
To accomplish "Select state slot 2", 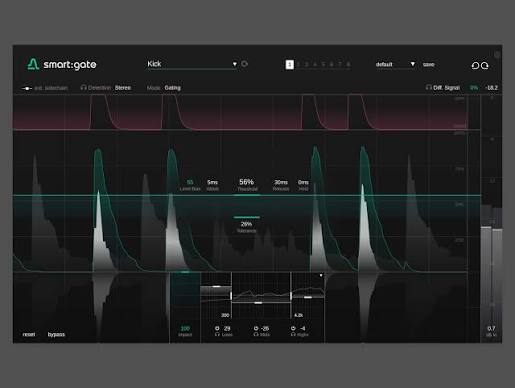I will tap(298, 64).
